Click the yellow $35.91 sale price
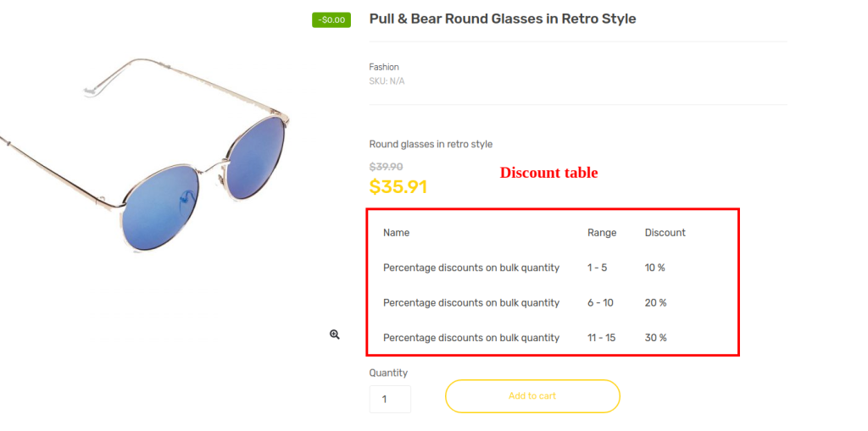Screen dimensions: 868x431 [398, 186]
